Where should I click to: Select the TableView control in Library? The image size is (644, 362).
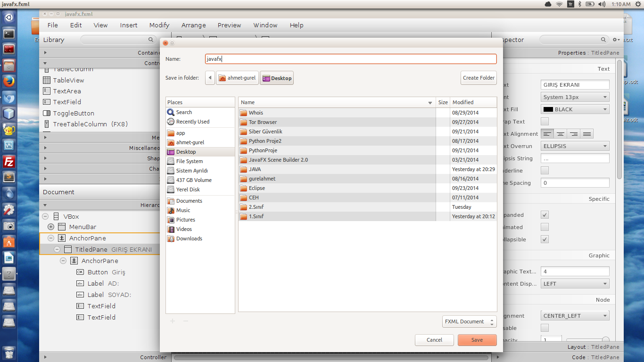point(68,80)
